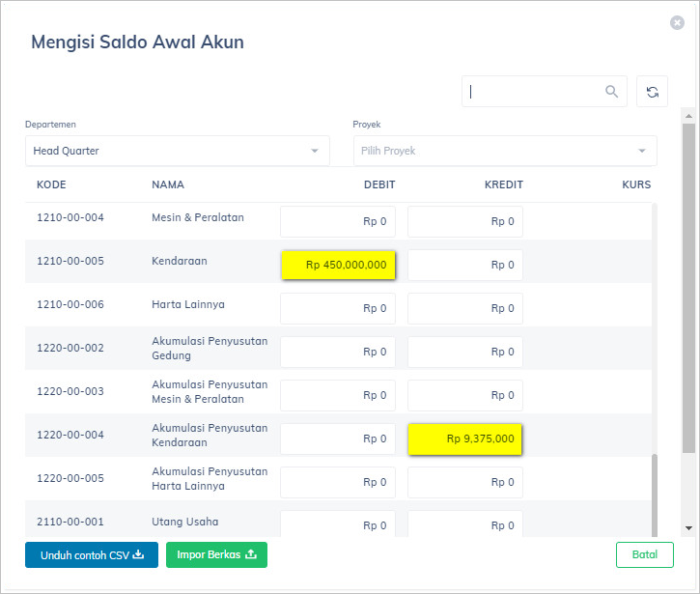The width and height of the screenshot is (700, 594).
Task: Click debit field for Akumulasi Penyusutan Gedung
Action: [x=338, y=352]
